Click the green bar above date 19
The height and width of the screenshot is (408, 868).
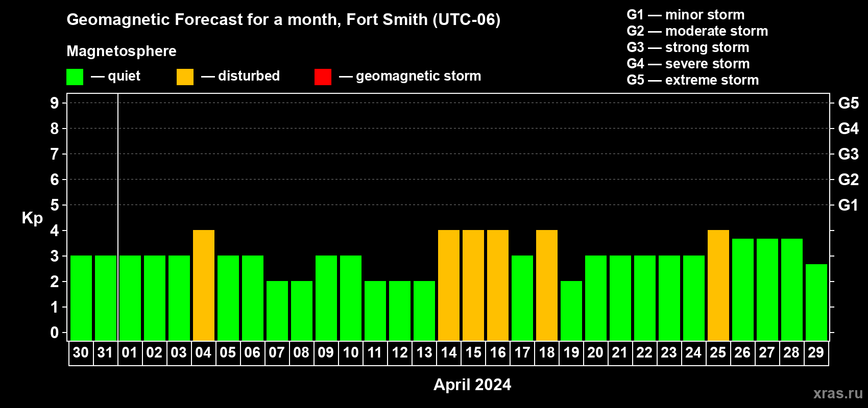(x=571, y=311)
